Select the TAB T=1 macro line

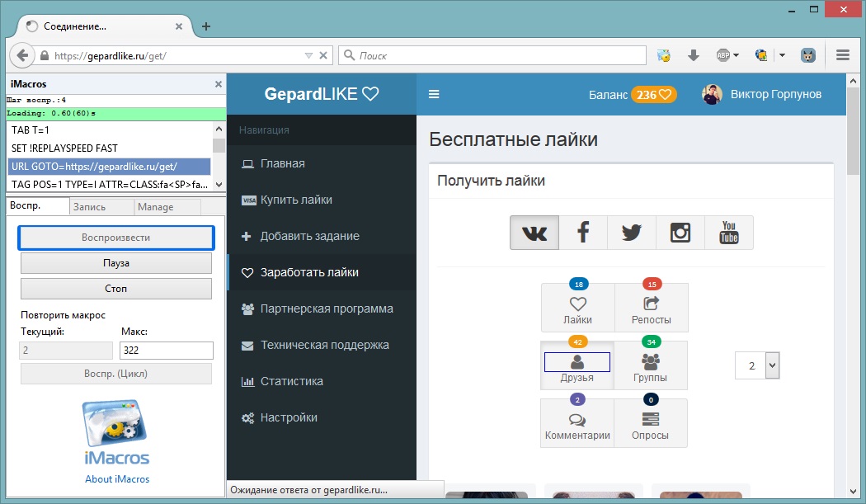pos(110,130)
